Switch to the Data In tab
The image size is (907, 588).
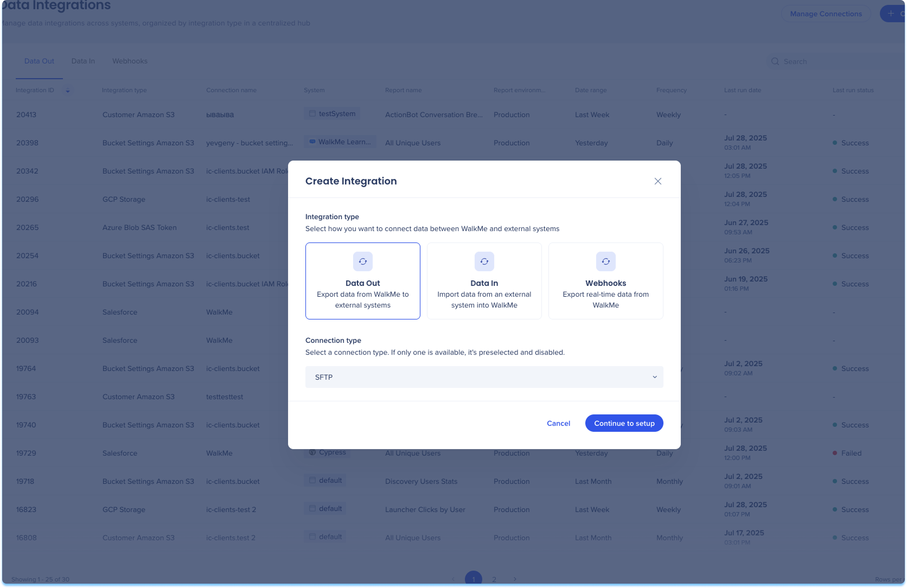(x=83, y=61)
